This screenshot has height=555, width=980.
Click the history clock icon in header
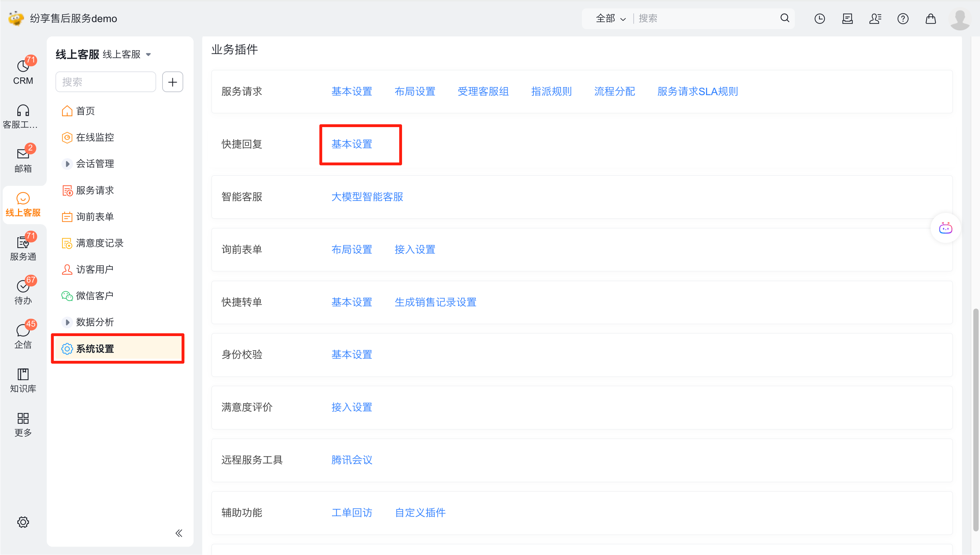pyautogui.click(x=820, y=18)
